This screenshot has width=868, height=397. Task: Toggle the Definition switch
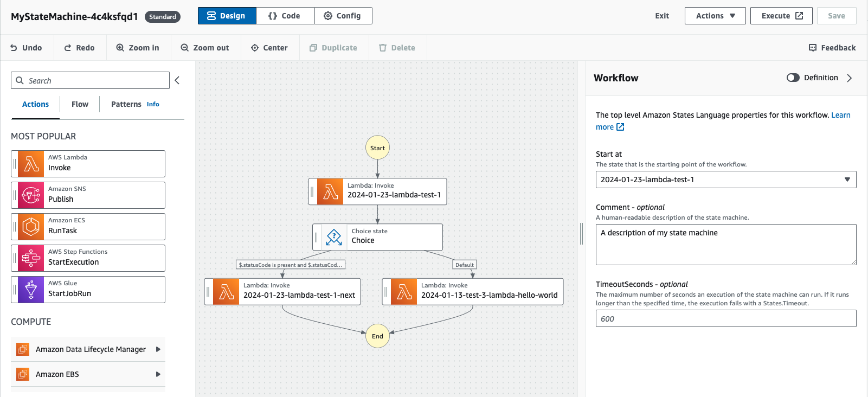pyautogui.click(x=793, y=78)
